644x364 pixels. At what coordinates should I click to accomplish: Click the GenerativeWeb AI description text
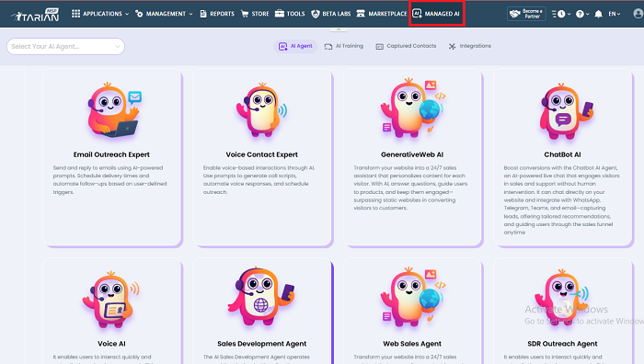[x=410, y=188]
